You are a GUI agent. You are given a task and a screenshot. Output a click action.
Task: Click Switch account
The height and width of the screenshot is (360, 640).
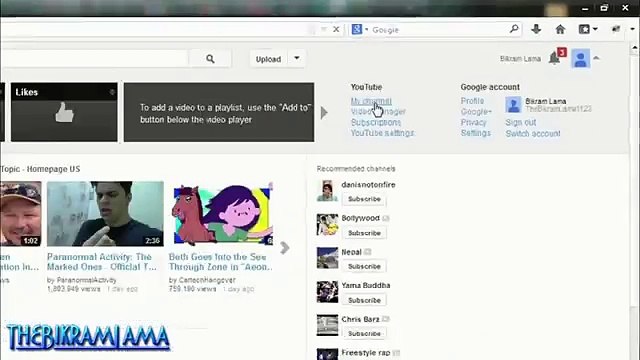533,133
